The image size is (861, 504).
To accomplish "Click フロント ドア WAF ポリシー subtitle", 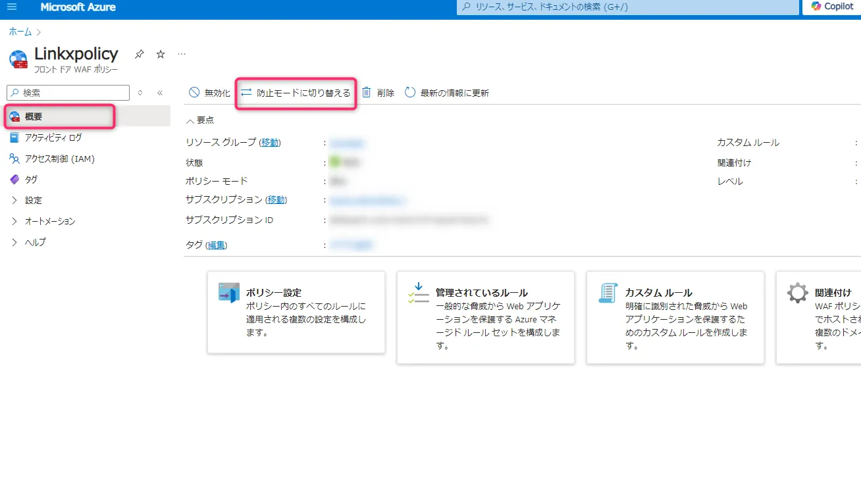I will pos(76,69).
